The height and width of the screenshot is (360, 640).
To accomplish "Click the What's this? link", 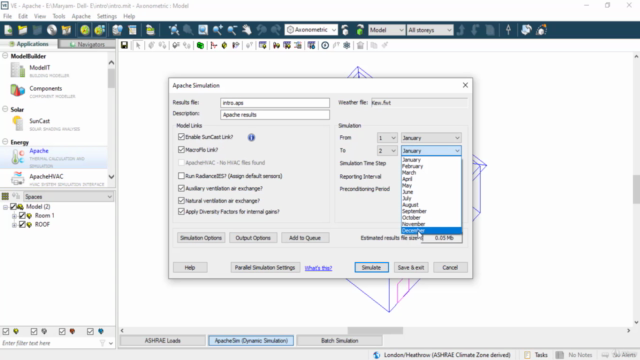I will (x=318, y=268).
